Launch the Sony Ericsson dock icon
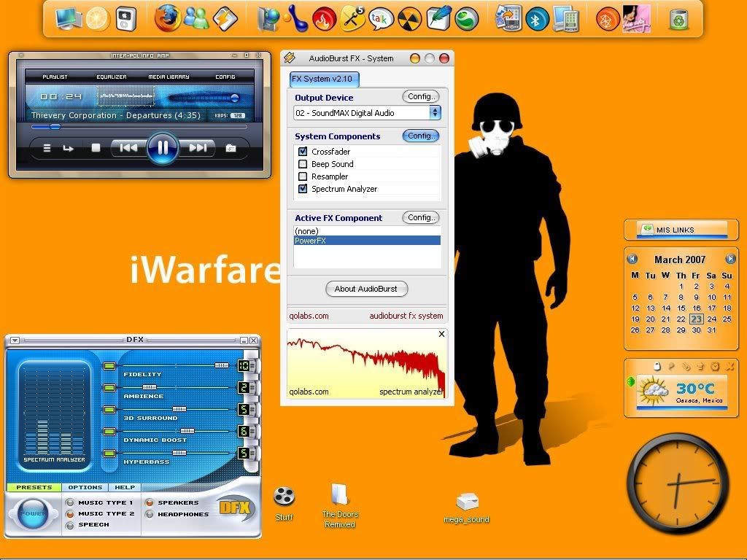The width and height of the screenshot is (747, 560). click(466, 20)
